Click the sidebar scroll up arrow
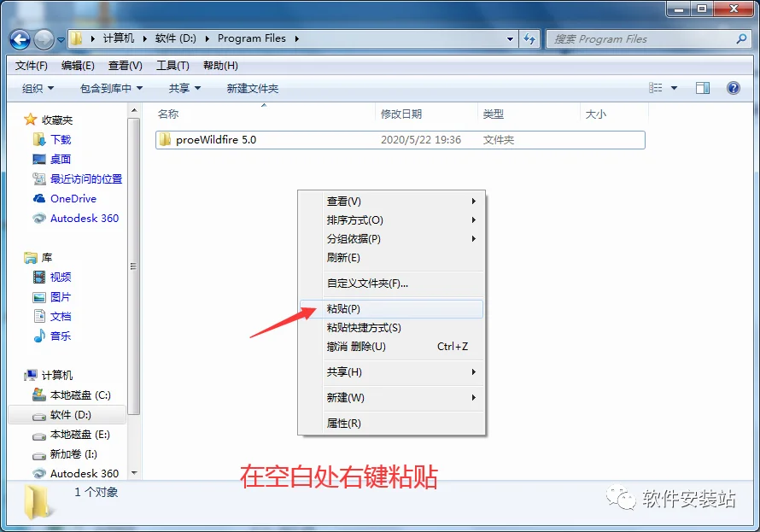This screenshot has width=760, height=532. click(x=134, y=111)
